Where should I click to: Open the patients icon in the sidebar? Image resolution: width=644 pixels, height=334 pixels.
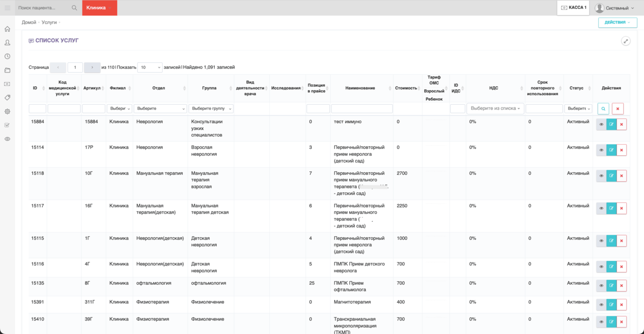click(7, 43)
